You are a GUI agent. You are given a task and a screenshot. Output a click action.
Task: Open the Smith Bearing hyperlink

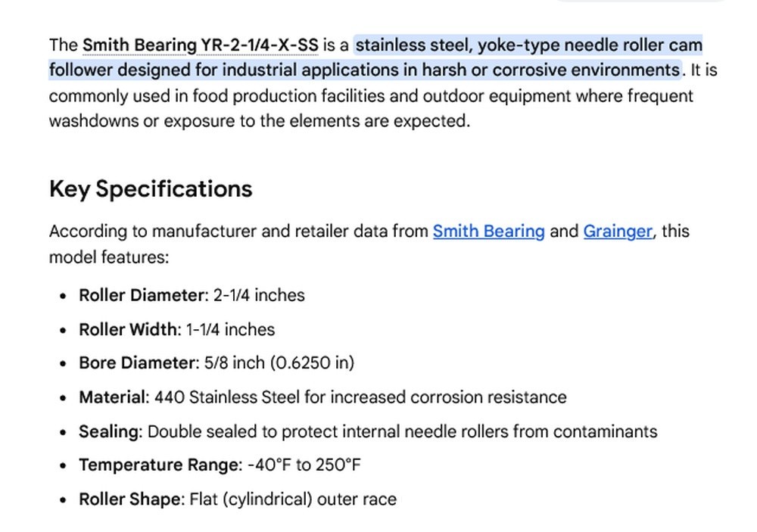tap(488, 232)
